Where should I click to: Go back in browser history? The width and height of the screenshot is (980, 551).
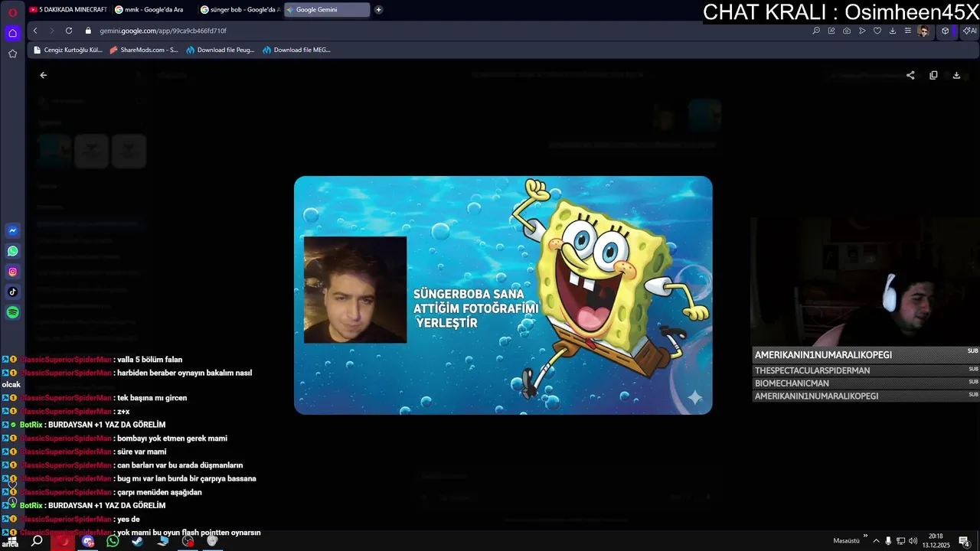coord(35,31)
